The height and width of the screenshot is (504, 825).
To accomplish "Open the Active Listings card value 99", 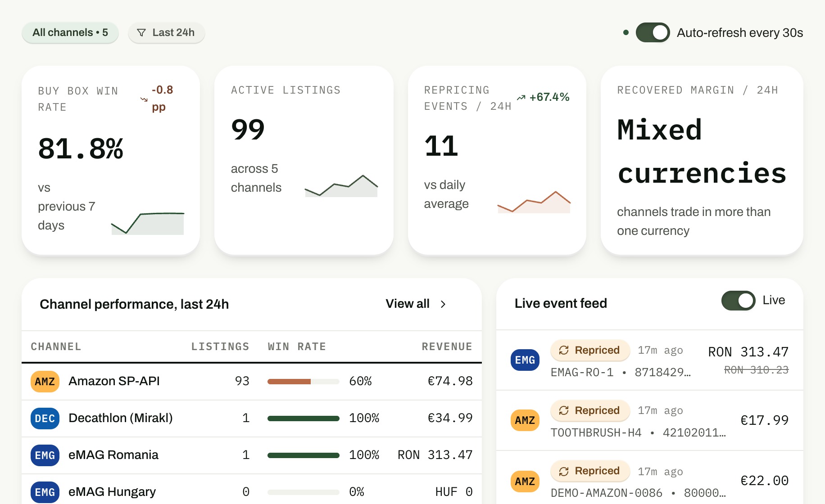I will pyautogui.click(x=248, y=130).
